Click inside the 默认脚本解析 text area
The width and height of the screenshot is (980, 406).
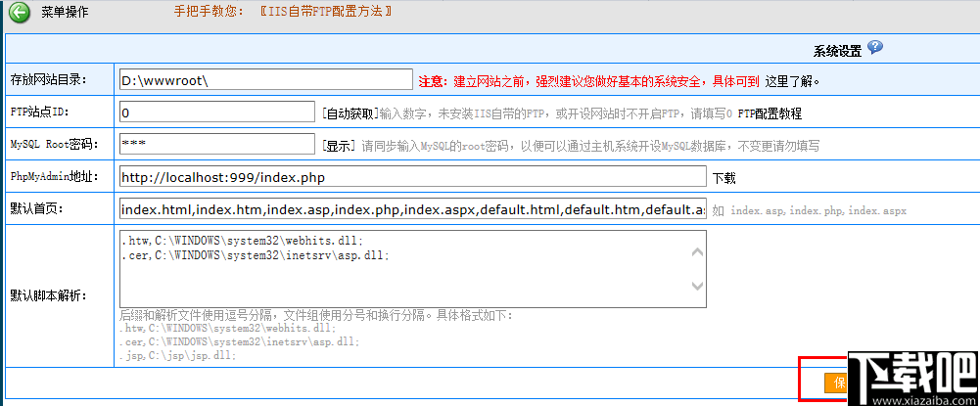[x=412, y=269]
